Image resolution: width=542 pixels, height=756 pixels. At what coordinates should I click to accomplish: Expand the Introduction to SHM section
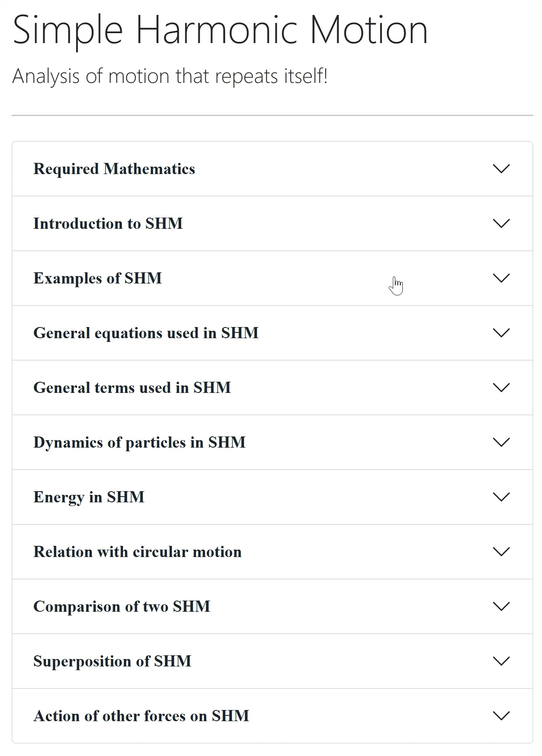pyautogui.click(x=108, y=224)
